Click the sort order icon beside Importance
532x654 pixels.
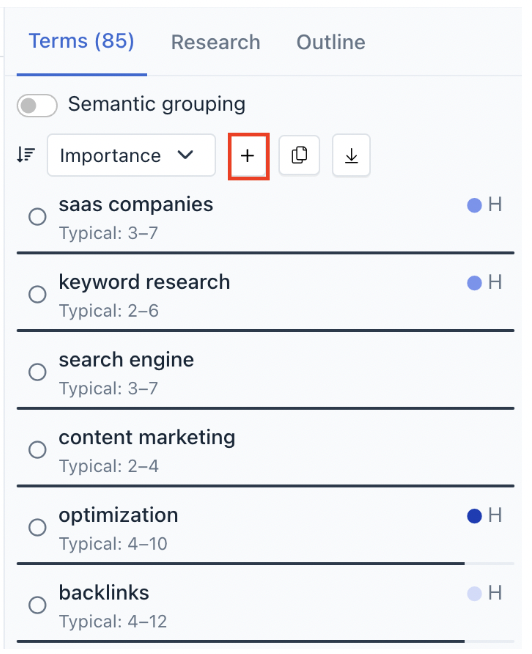tap(26, 155)
